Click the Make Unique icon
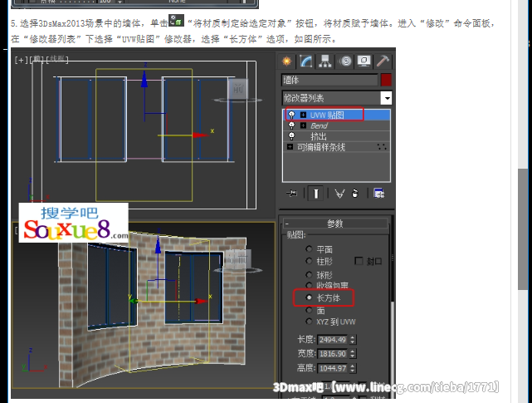This screenshot has height=403, width=532. (x=339, y=194)
